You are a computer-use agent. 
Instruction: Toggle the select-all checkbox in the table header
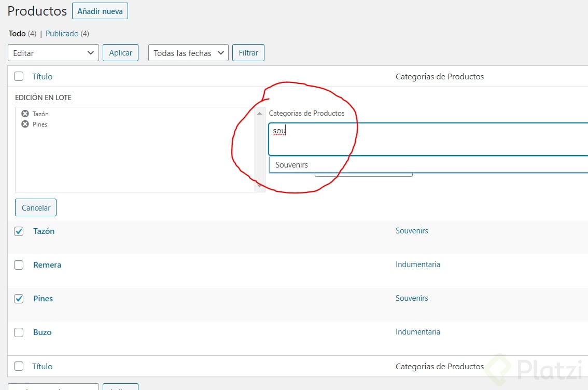coord(19,77)
